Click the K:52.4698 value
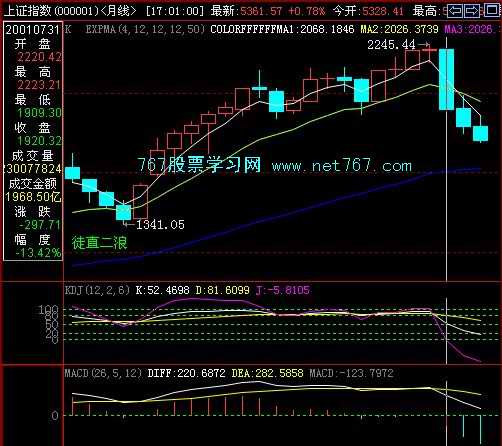502x446 pixels. (163, 290)
